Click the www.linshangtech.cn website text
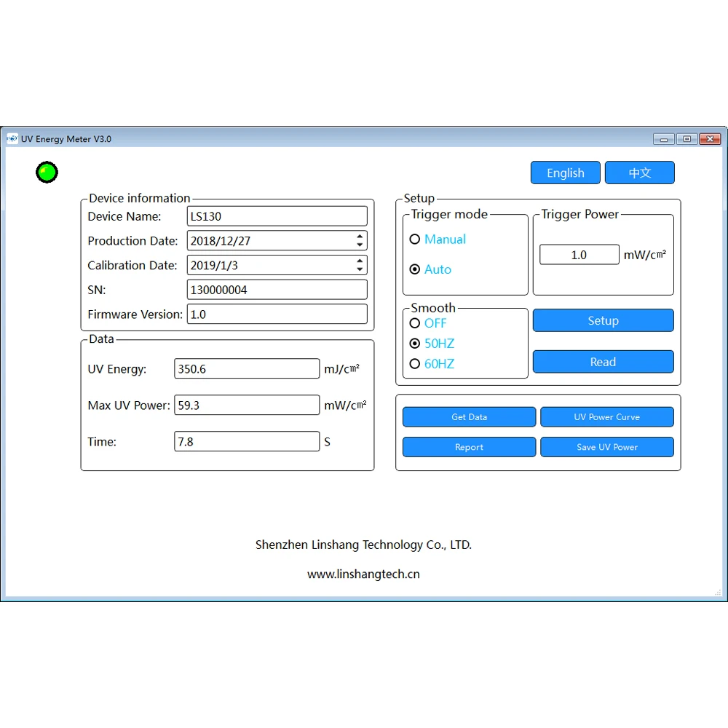728x728 pixels. click(x=363, y=574)
